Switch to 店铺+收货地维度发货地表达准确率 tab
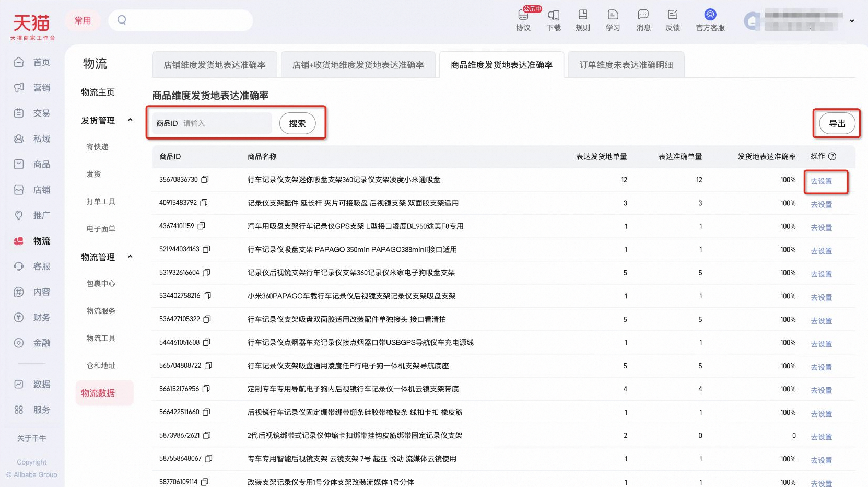This screenshot has width=868, height=487. [358, 65]
